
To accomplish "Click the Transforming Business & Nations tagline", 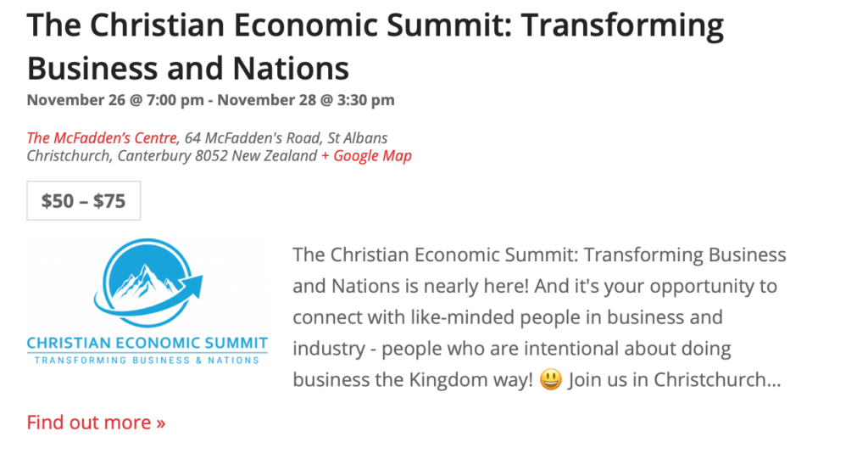I will [147, 360].
